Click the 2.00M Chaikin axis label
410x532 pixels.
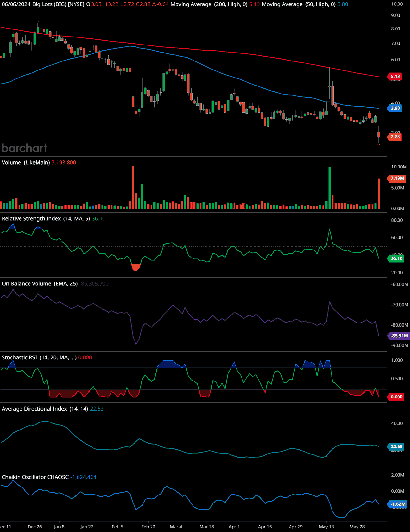pos(398,475)
